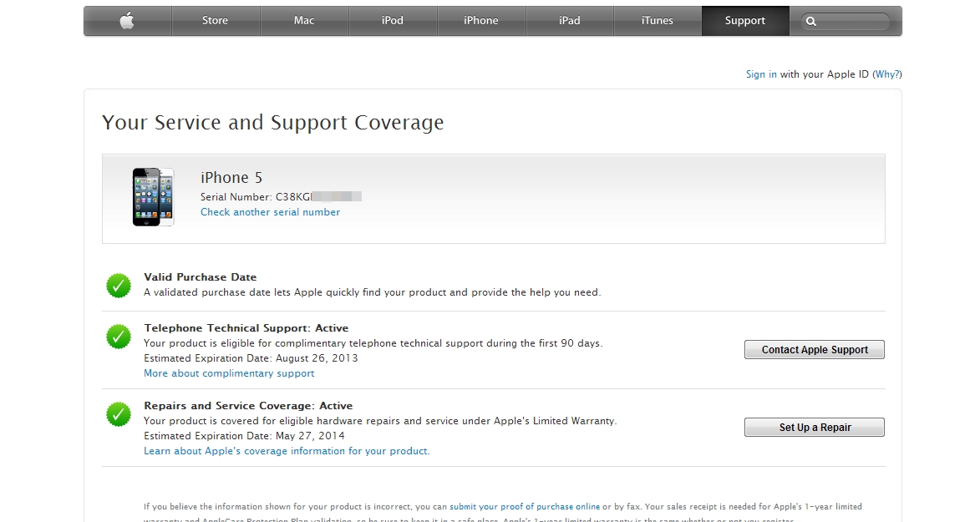
Task: Click the Set Up a Repair button
Action: (x=815, y=427)
